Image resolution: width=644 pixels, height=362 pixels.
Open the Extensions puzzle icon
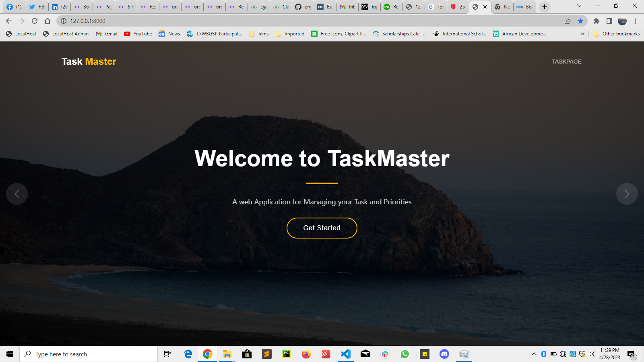pyautogui.click(x=597, y=21)
